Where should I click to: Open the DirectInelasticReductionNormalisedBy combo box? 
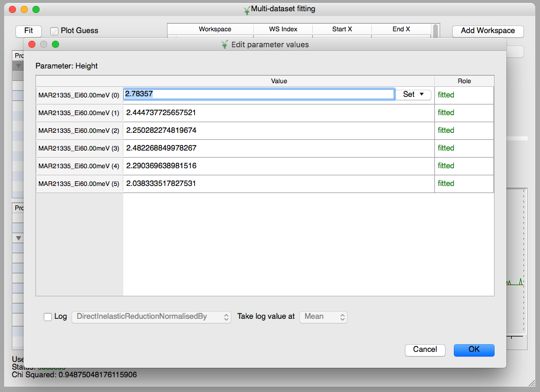point(150,317)
